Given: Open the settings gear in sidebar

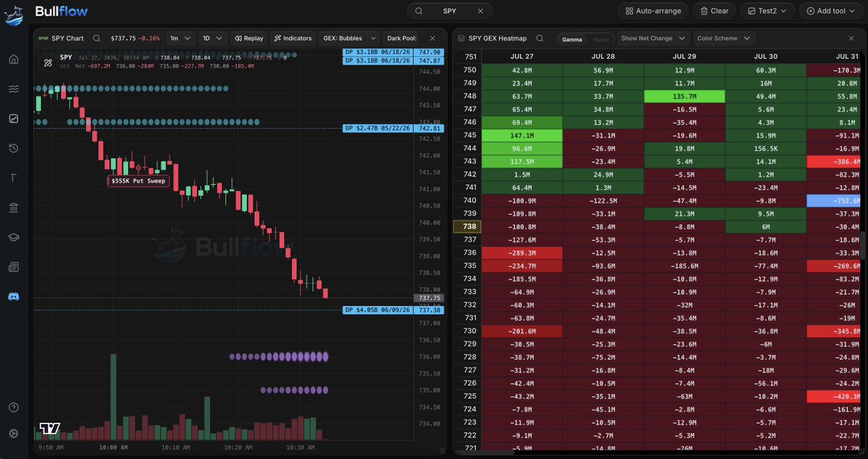Looking at the screenshot, I should pos(14,434).
